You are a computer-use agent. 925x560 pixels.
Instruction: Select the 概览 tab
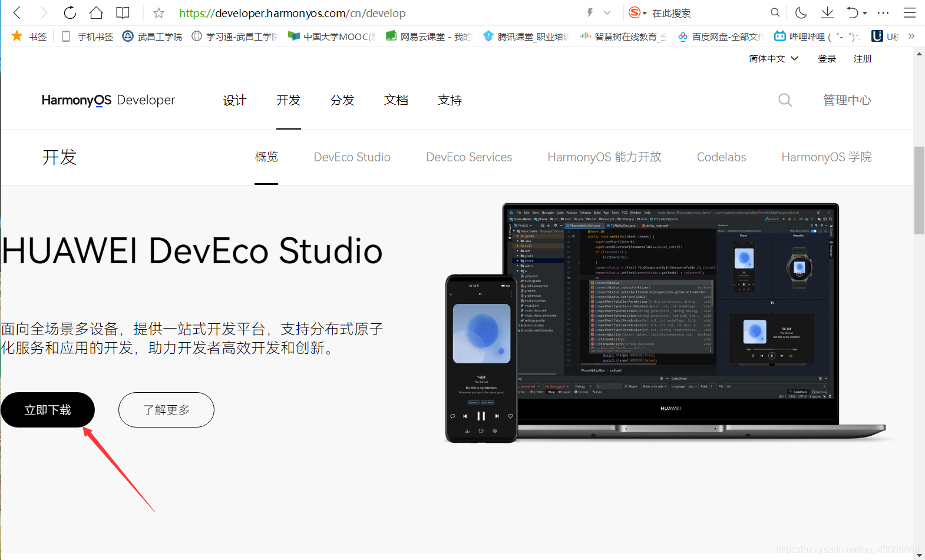coord(266,157)
